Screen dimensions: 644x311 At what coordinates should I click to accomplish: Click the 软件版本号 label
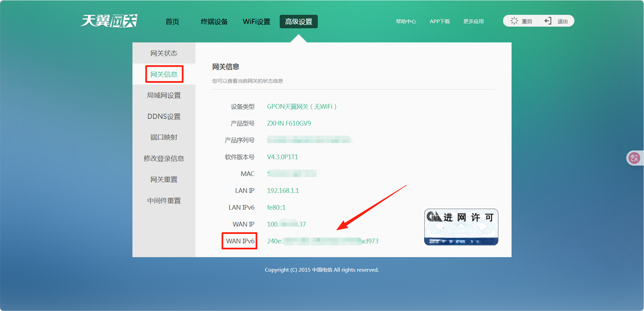pyautogui.click(x=240, y=157)
